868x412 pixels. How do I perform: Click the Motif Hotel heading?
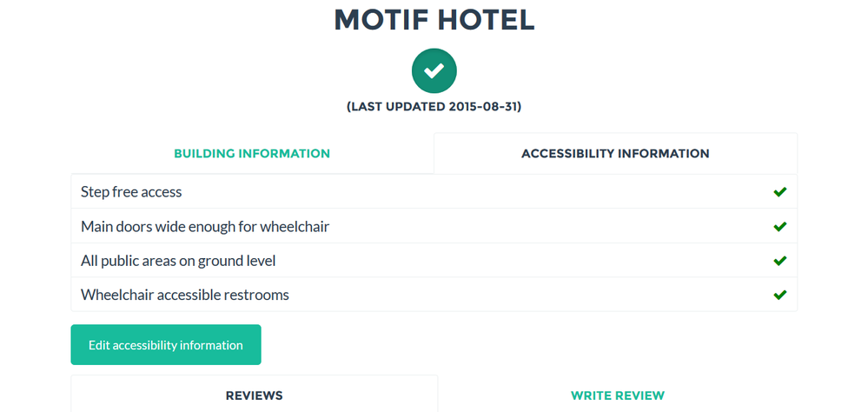tap(434, 19)
